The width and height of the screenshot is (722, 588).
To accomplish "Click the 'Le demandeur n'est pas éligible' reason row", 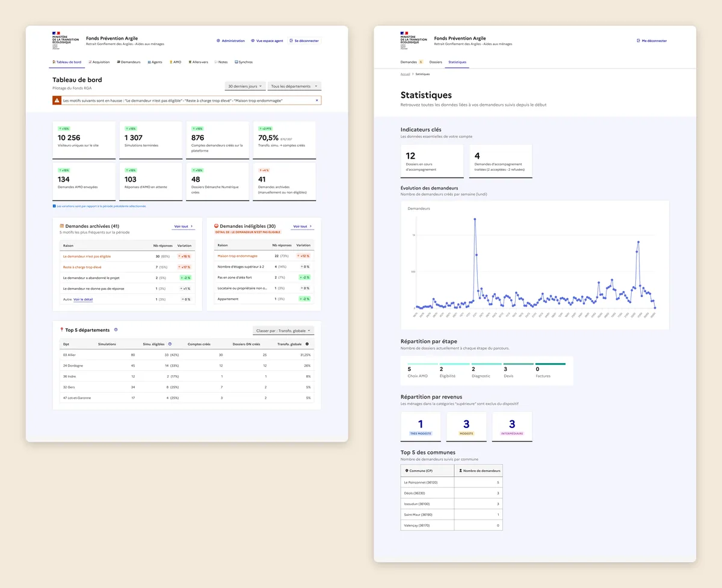I will pyautogui.click(x=127, y=256).
